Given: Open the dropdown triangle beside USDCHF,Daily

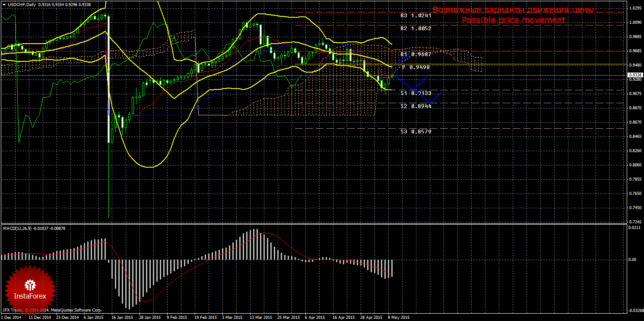Looking at the screenshot, I should (x=3, y=5).
